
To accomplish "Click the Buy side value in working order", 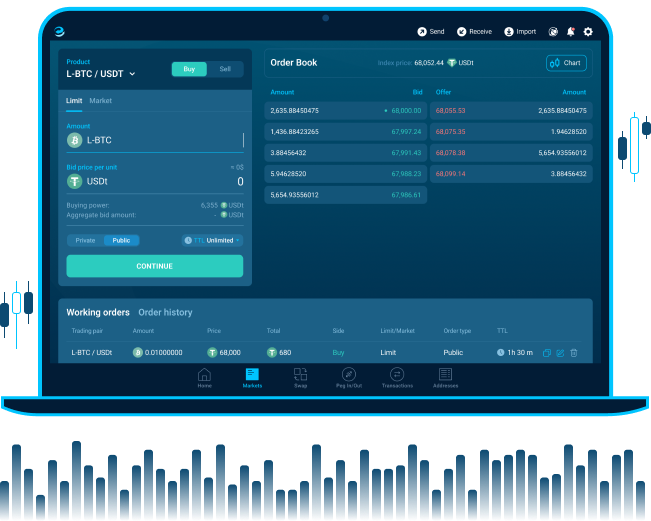I will click(x=338, y=352).
